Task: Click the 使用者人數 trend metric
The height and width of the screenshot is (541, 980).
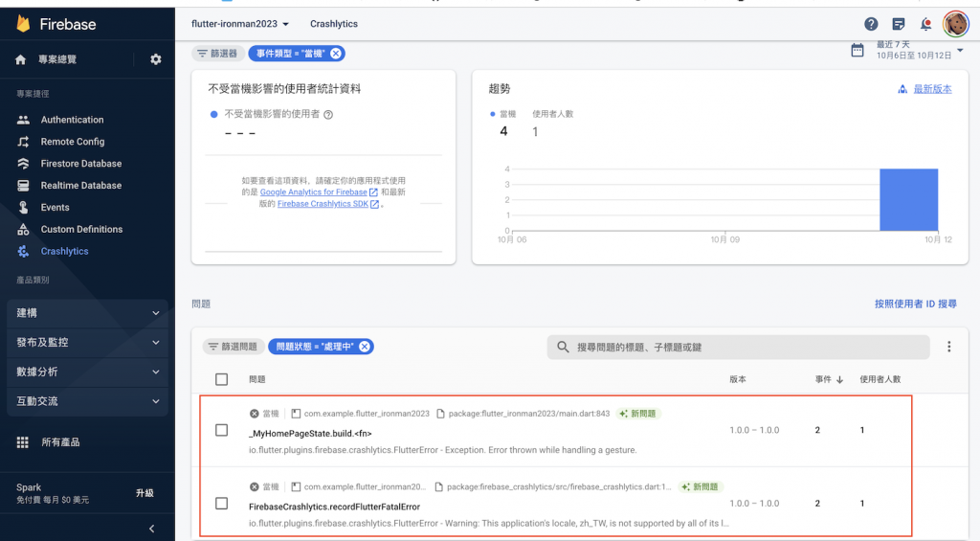Action: click(x=552, y=123)
